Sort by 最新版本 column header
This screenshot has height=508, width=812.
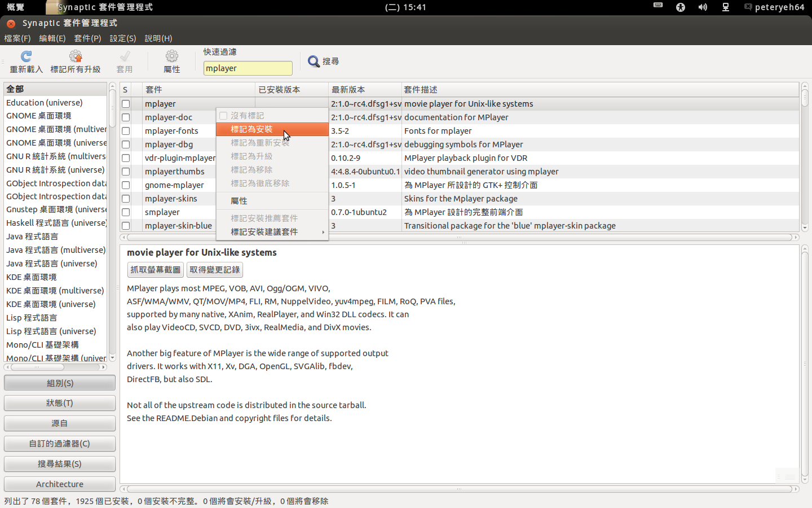[x=365, y=90]
